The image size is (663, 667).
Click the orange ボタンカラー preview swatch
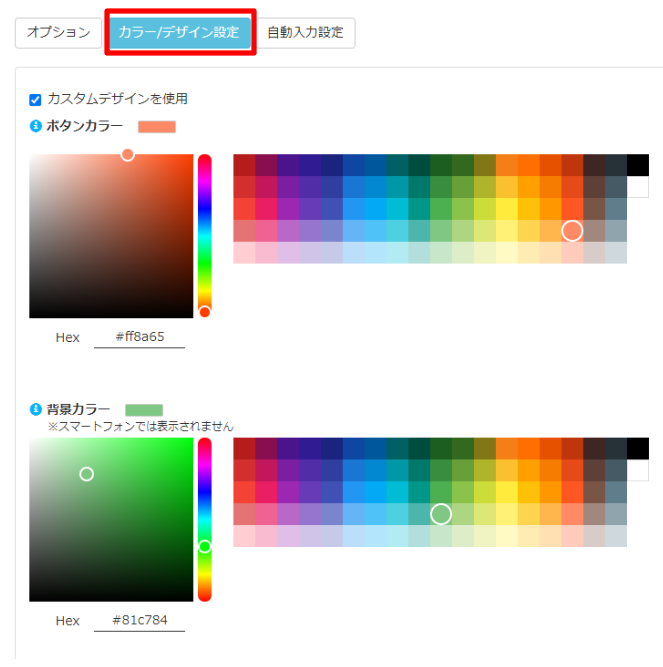(157, 127)
